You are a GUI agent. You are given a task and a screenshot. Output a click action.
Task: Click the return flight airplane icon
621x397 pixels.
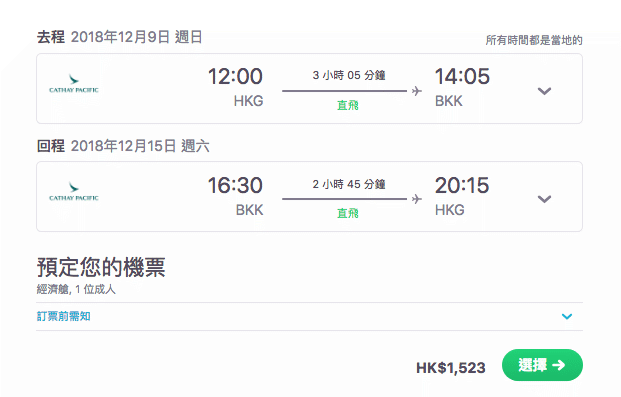pos(416,199)
